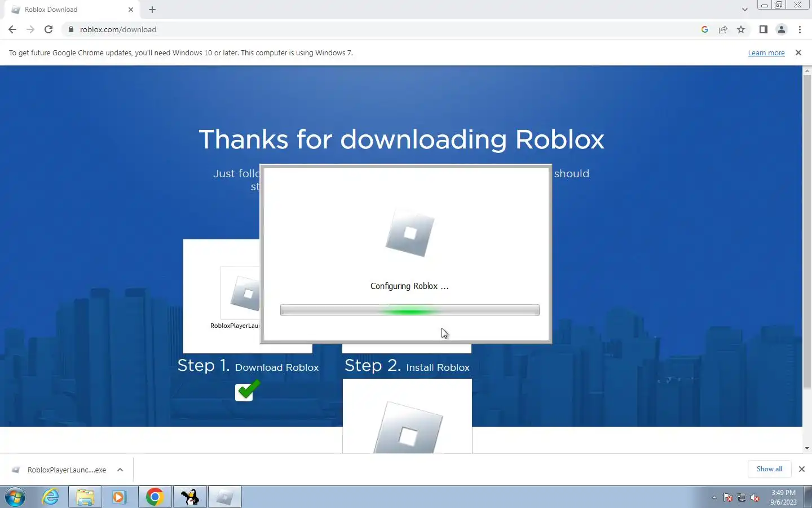Screen dimensions: 812x508
Task: Close the downloads bar
Action: (801, 469)
